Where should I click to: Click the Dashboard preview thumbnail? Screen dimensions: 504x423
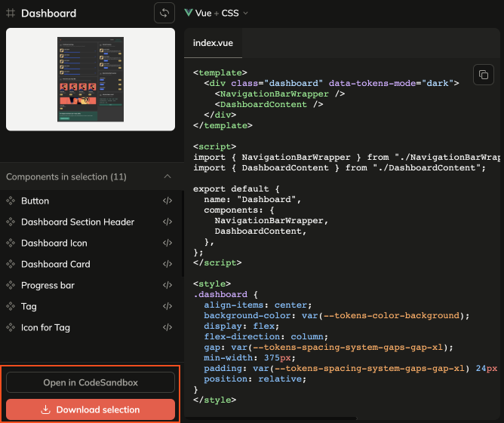[x=91, y=79]
